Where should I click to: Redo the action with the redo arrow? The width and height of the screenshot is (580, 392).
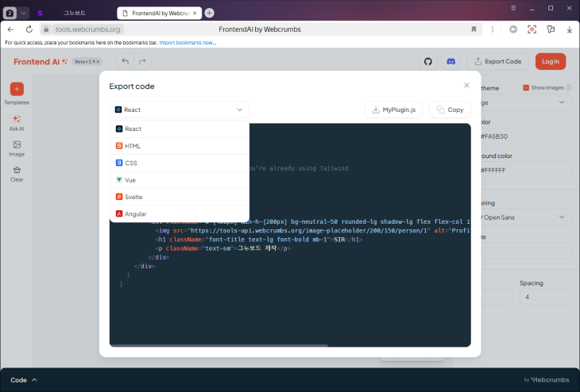(142, 61)
